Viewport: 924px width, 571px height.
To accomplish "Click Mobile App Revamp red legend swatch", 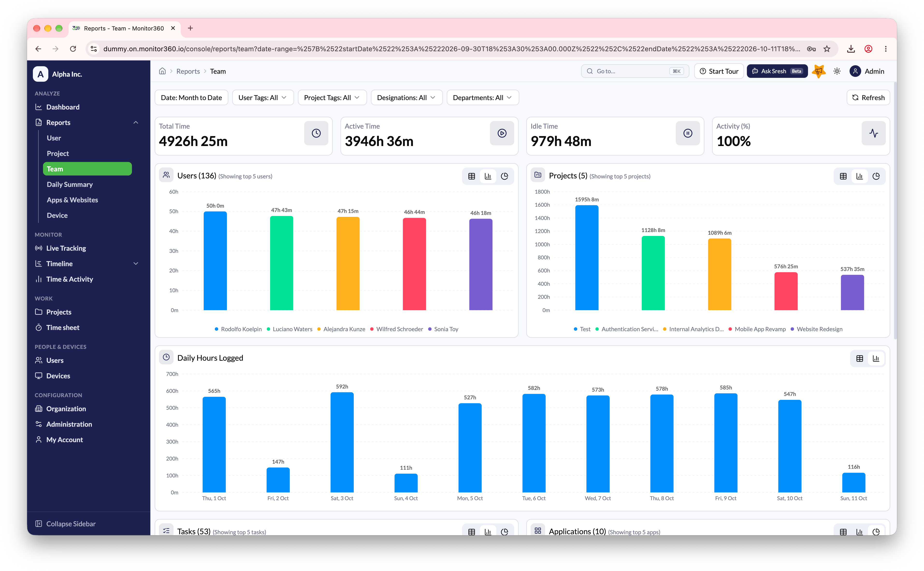I will pos(730,329).
